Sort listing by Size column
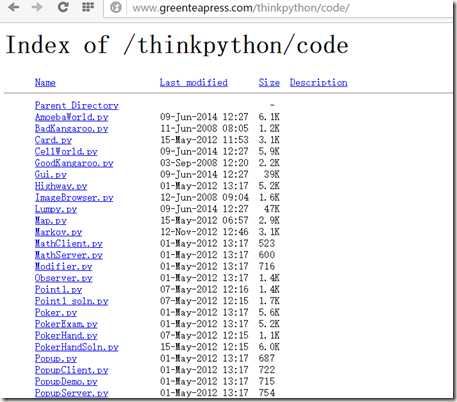Screen dimensions: 457x402 pyautogui.click(x=269, y=83)
